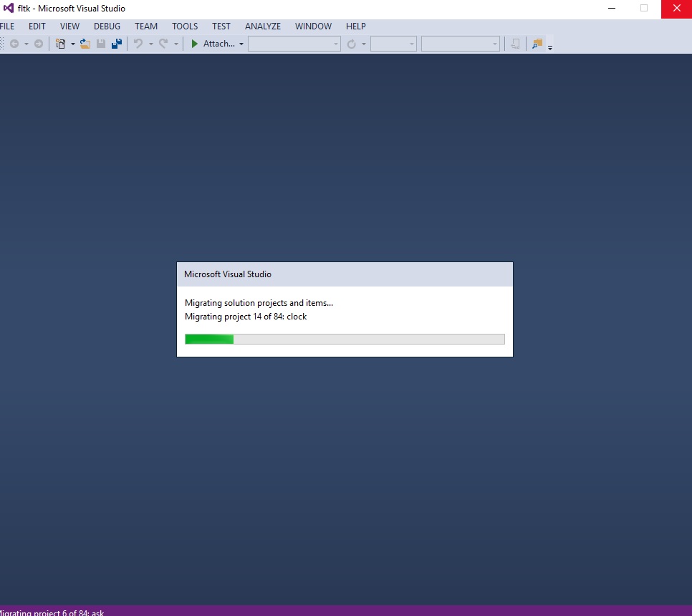
Task: Open the HELP menu
Action: pyautogui.click(x=356, y=26)
